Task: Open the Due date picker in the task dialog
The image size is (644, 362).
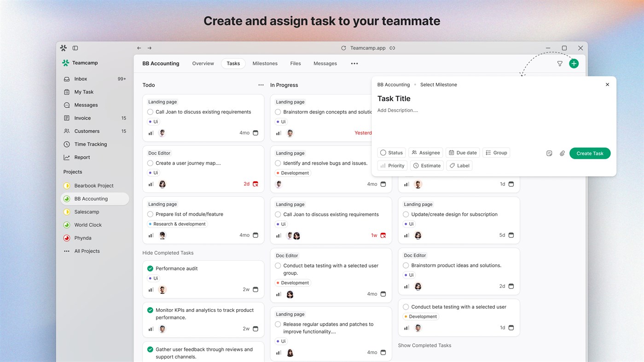Action: (x=463, y=152)
